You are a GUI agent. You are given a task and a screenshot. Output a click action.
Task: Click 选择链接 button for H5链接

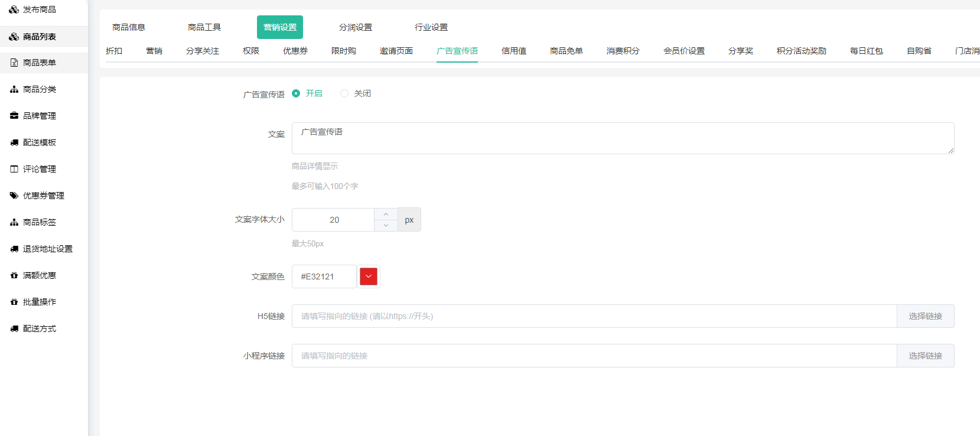coord(925,316)
